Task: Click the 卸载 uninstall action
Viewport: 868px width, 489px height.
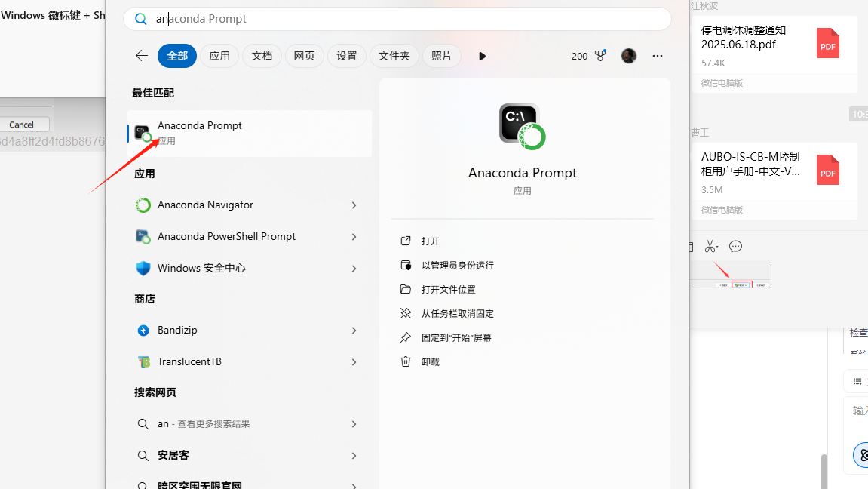Action: (x=430, y=361)
